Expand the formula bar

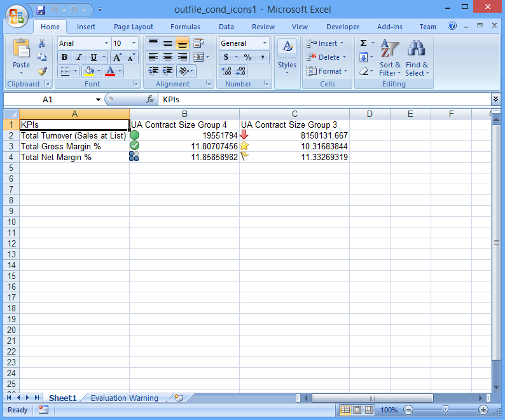[495, 99]
